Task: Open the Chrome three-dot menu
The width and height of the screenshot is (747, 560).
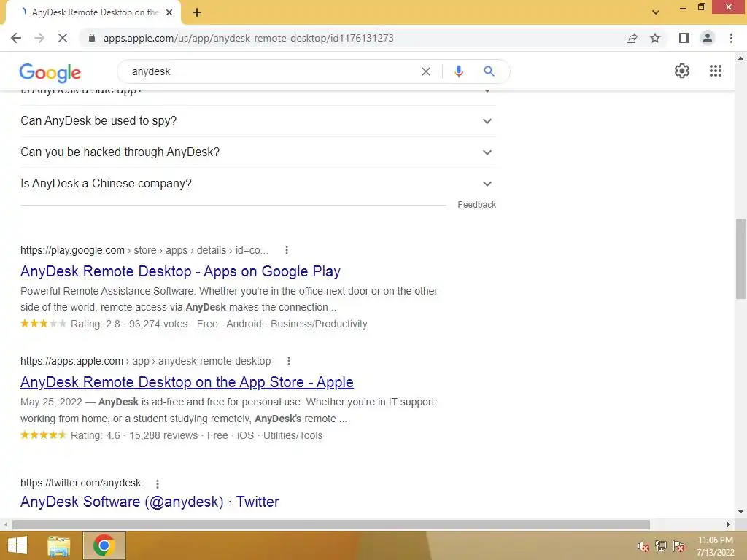Action: click(x=731, y=38)
